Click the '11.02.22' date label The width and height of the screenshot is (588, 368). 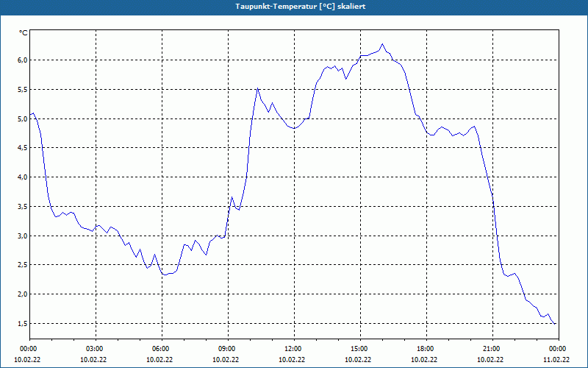click(556, 360)
